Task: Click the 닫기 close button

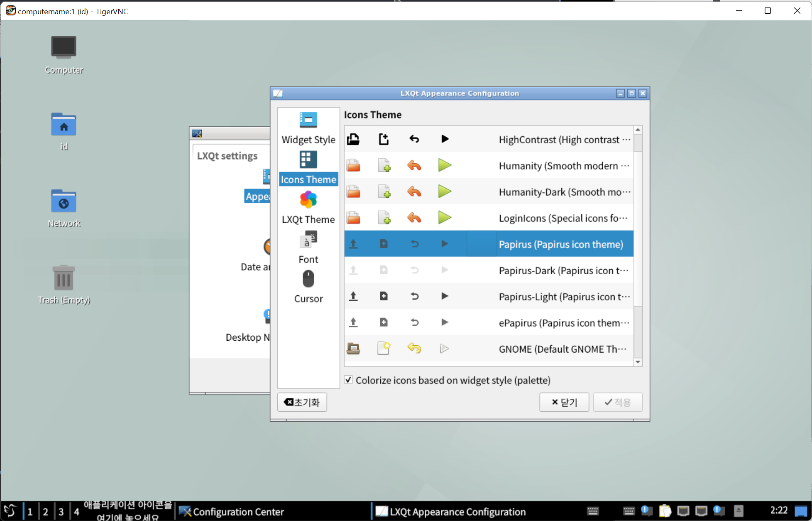Action: (564, 402)
